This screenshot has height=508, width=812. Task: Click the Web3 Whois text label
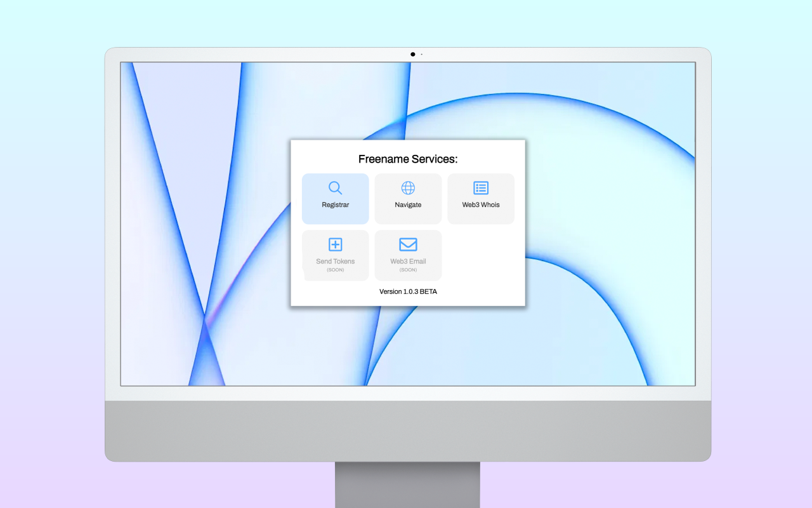(481, 204)
